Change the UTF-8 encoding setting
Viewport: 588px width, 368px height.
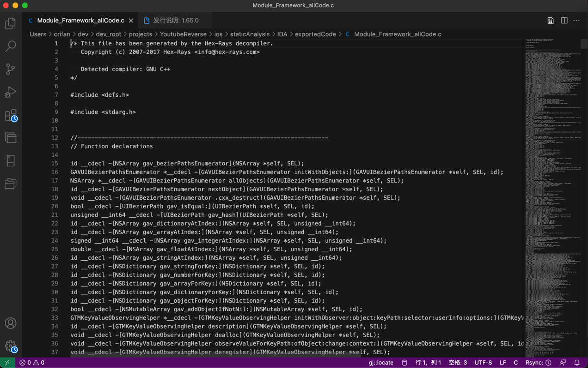pos(483,362)
